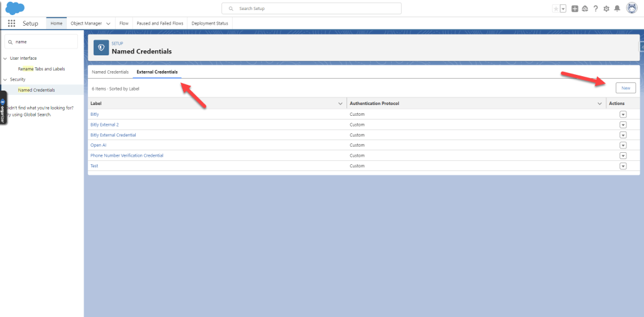Open the Open AI credential link
Viewport: 644px width, 317px height.
pyautogui.click(x=99, y=145)
